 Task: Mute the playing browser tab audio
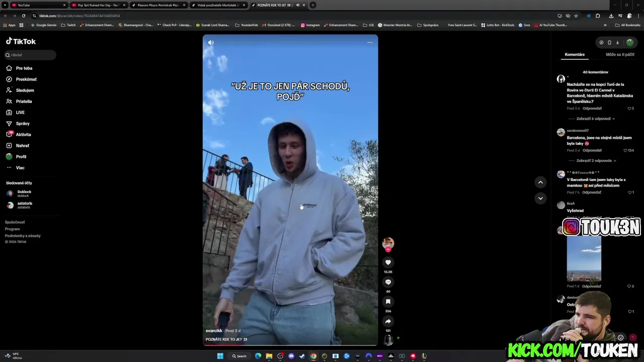click(x=297, y=5)
